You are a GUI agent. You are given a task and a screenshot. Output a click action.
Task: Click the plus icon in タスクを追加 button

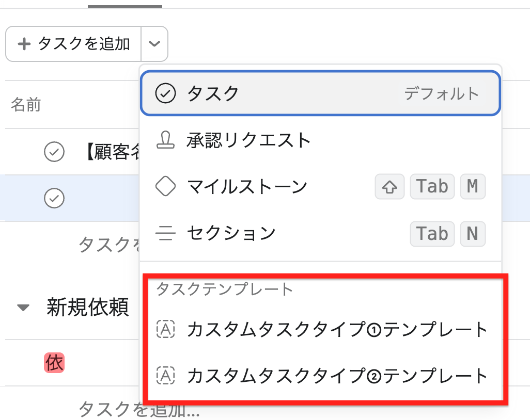[24, 44]
